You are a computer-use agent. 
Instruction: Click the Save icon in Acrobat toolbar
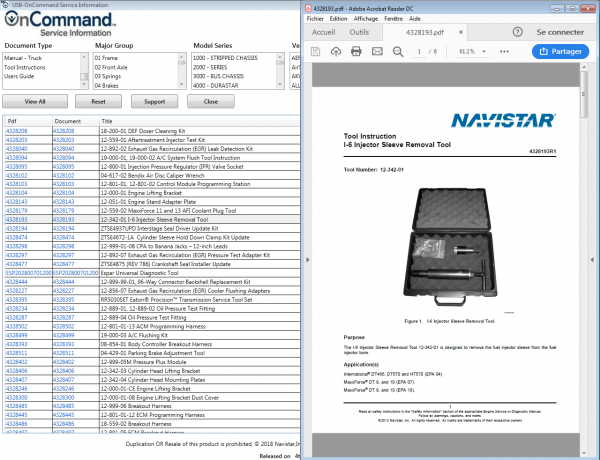click(315, 51)
